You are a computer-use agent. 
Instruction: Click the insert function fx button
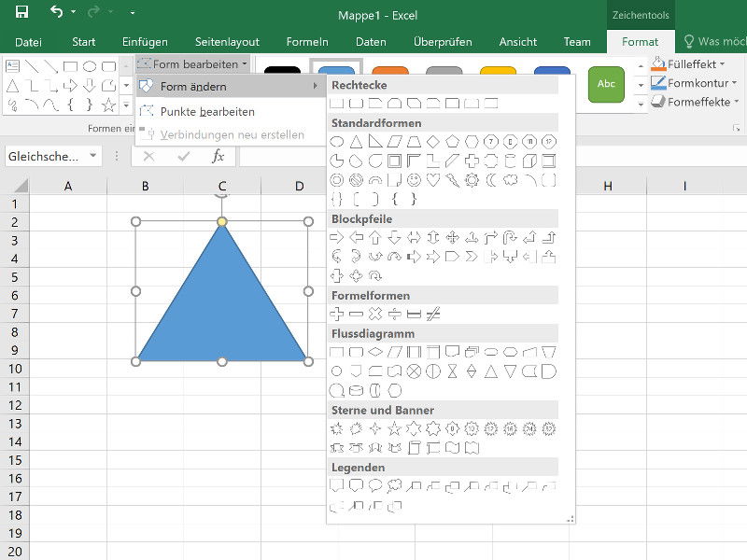[218, 156]
